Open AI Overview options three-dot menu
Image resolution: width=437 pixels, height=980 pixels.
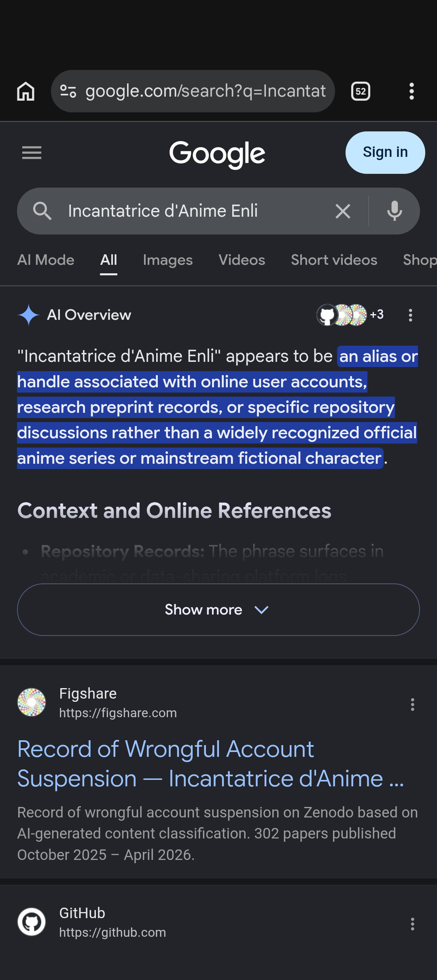coord(410,315)
